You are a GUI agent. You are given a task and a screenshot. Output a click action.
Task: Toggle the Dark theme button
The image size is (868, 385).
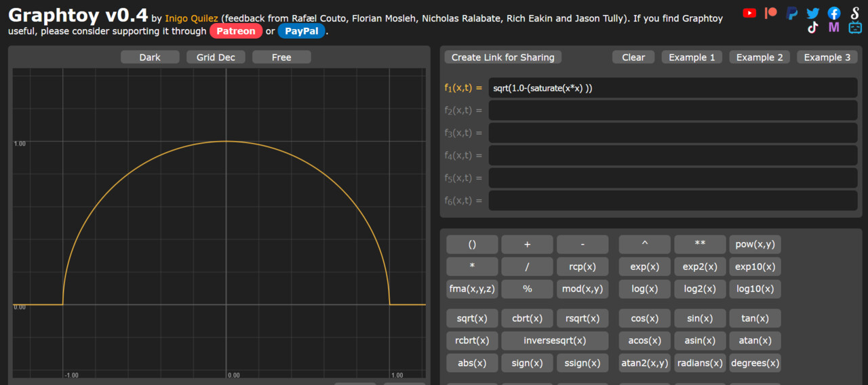click(150, 57)
